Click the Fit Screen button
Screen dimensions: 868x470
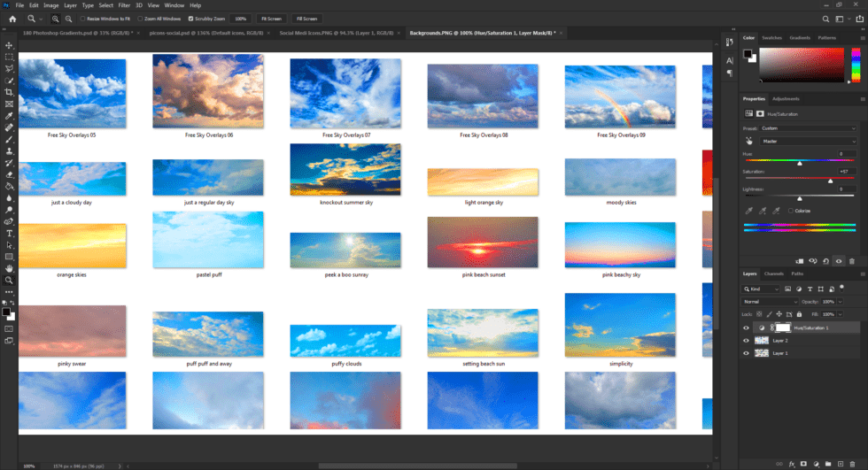point(269,18)
